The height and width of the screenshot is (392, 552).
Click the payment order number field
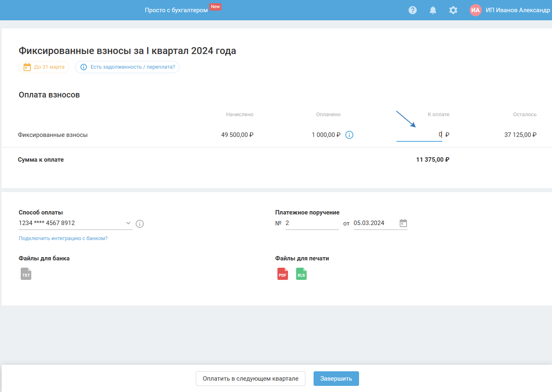pos(312,223)
